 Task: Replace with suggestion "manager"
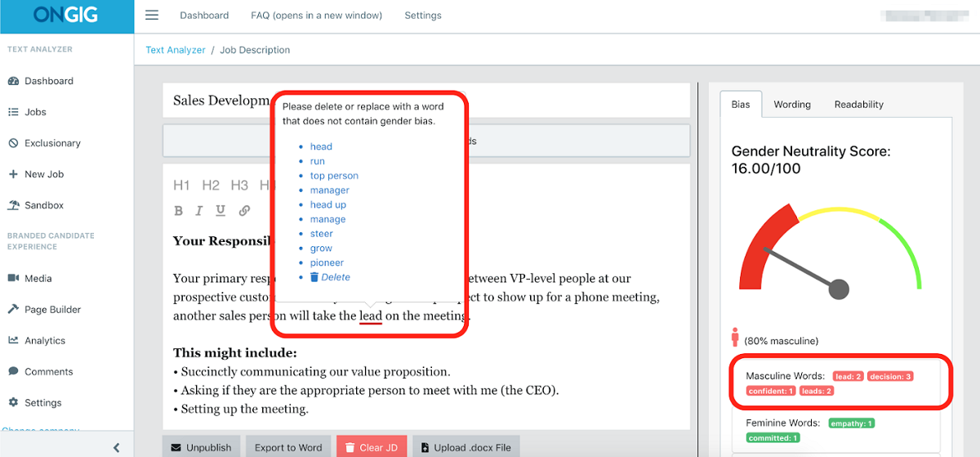pos(330,190)
